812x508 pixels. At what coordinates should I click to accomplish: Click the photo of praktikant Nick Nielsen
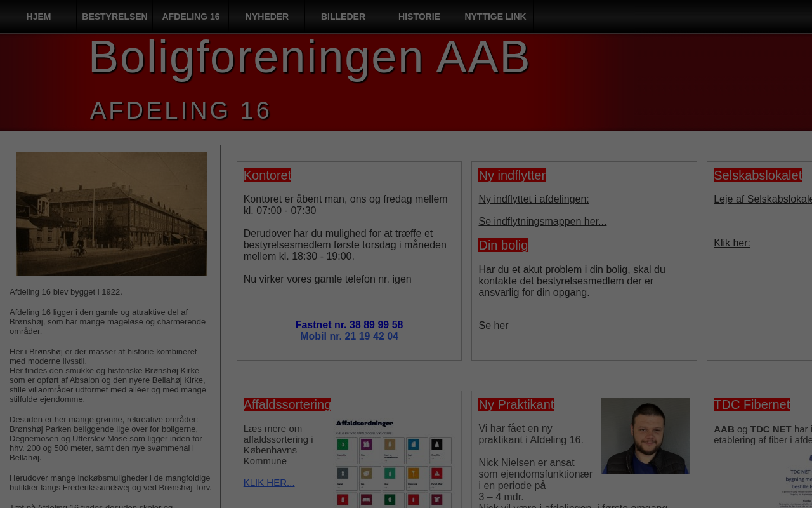(645, 436)
